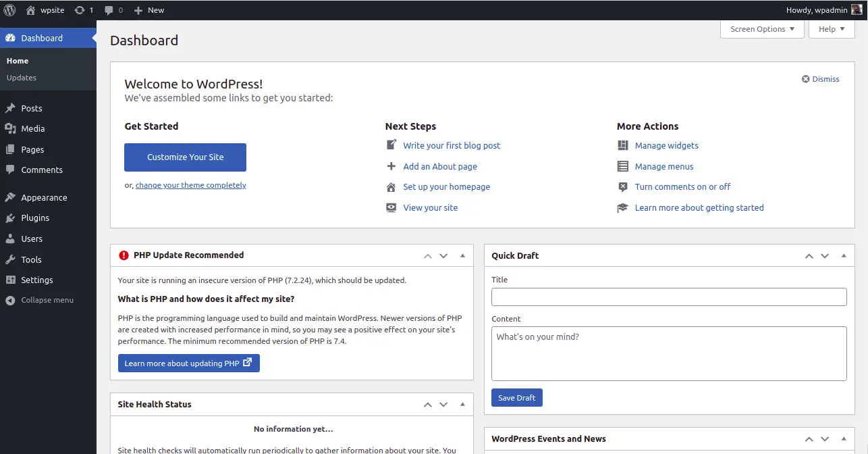
Task: Click the Tools wrench icon
Action: click(10, 259)
